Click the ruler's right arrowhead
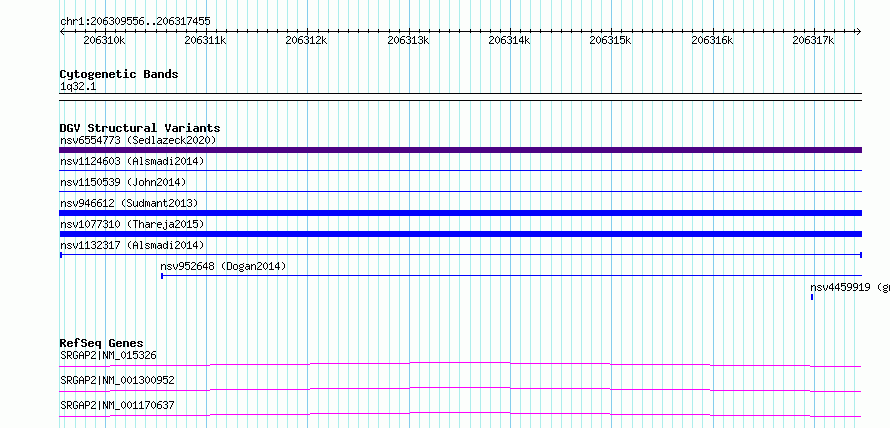This screenshot has width=890, height=428. click(859, 32)
